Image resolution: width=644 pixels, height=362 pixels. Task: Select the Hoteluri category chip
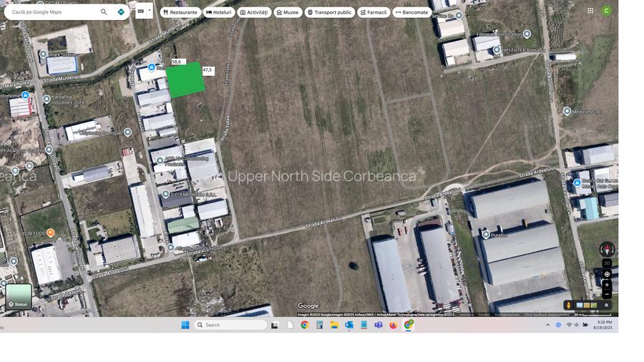(x=218, y=12)
